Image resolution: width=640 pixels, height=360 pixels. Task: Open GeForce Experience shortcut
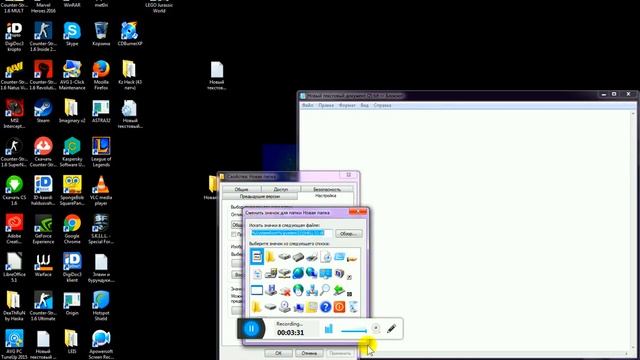[x=43, y=229]
